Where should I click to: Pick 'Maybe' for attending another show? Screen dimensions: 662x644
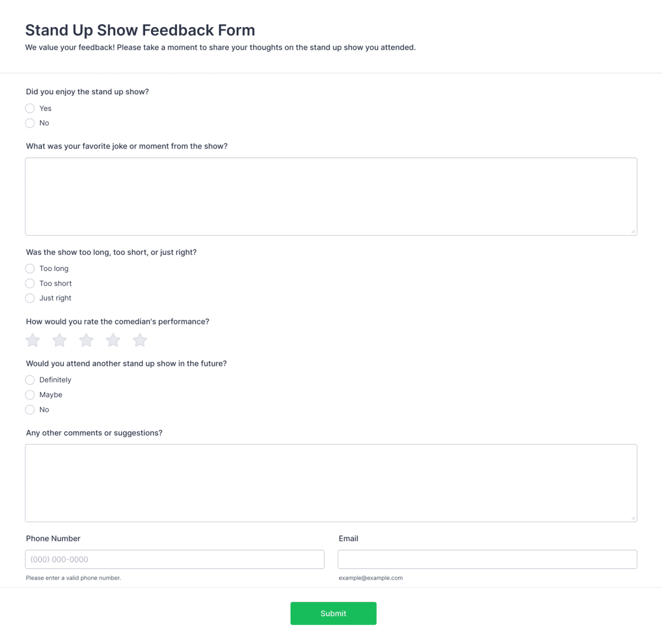pyautogui.click(x=30, y=395)
